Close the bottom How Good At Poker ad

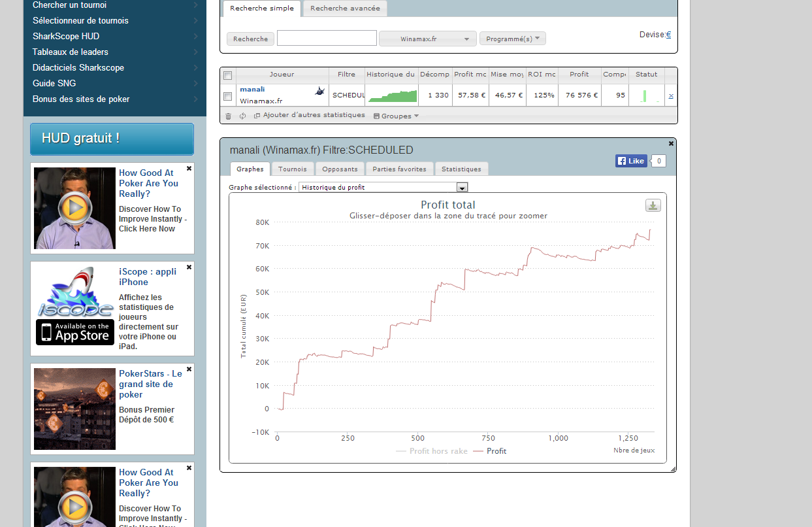tap(189, 467)
